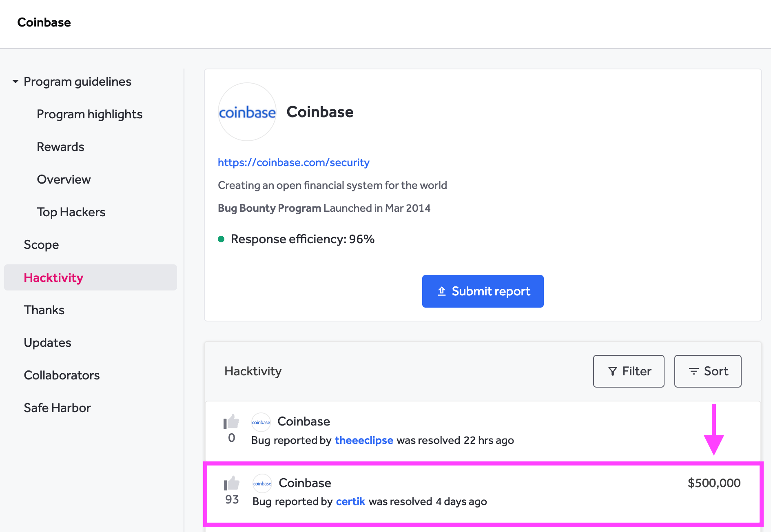Go to Program highlights in sidebar
Image resolution: width=771 pixels, height=532 pixels.
click(x=89, y=114)
